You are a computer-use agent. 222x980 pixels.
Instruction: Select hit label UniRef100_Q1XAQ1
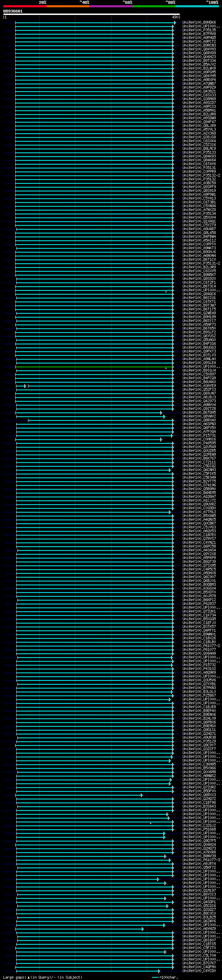tap(199, 221)
